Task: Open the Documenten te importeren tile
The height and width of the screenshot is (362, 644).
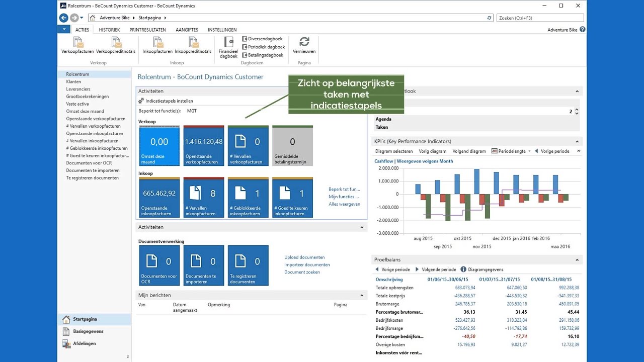Action: point(204,265)
